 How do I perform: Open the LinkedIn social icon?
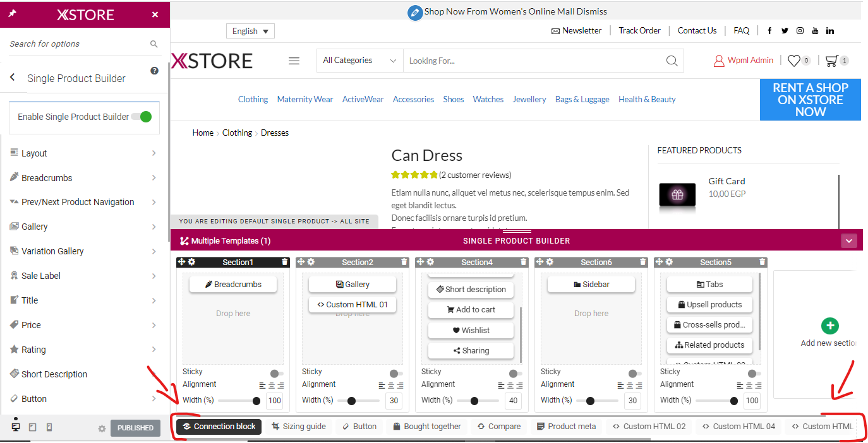(x=830, y=30)
